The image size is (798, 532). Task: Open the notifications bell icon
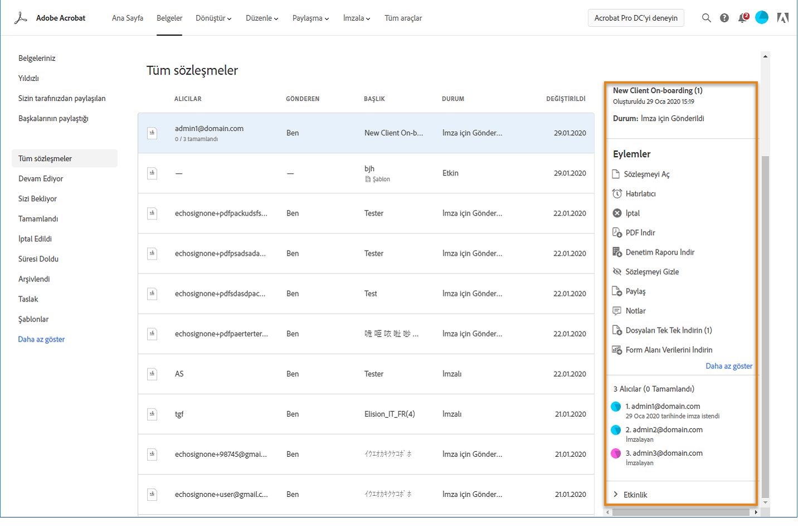point(743,18)
